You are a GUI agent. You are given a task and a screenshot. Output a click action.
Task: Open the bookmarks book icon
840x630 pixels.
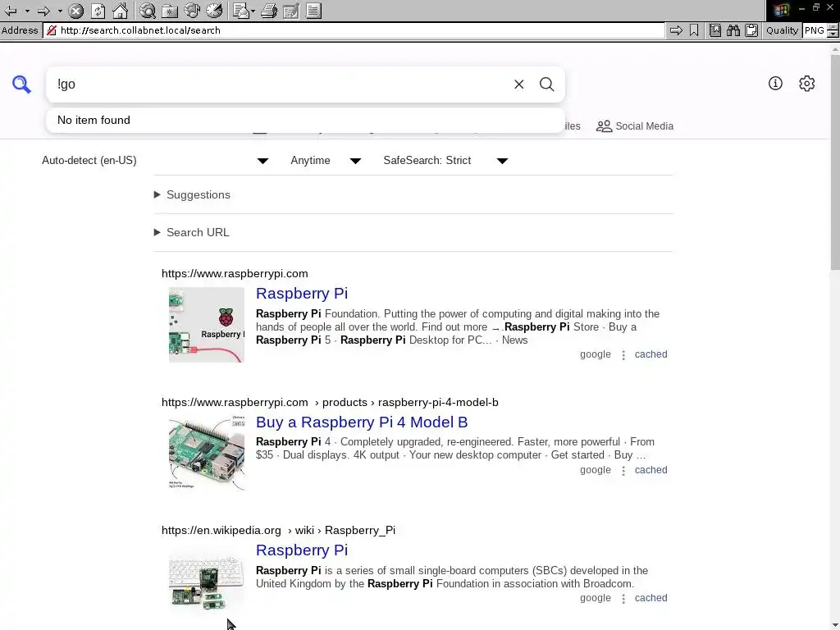[x=715, y=30]
